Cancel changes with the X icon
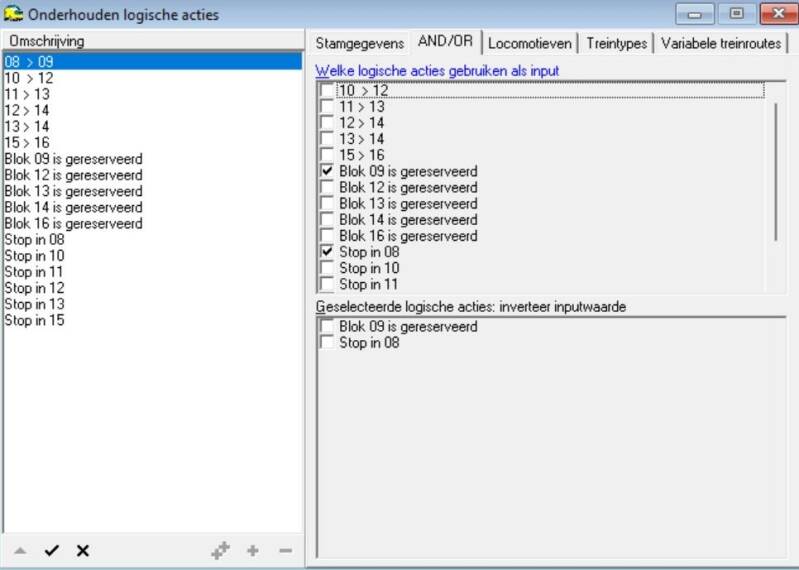799x570 pixels. pyautogui.click(x=83, y=550)
